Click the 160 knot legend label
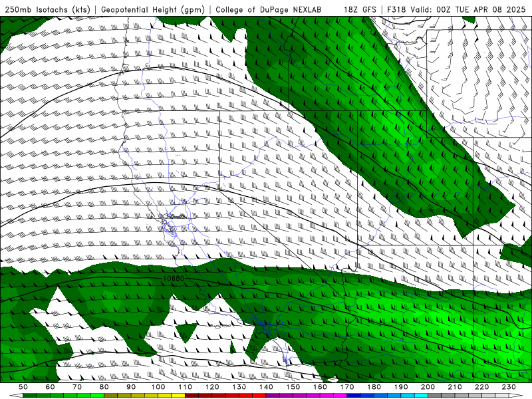The height and width of the screenshot is (399, 532). coord(320,387)
